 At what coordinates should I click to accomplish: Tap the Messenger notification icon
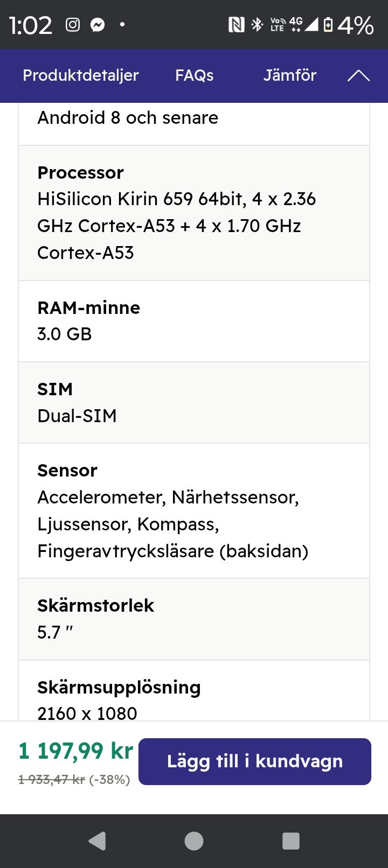pos(98,25)
